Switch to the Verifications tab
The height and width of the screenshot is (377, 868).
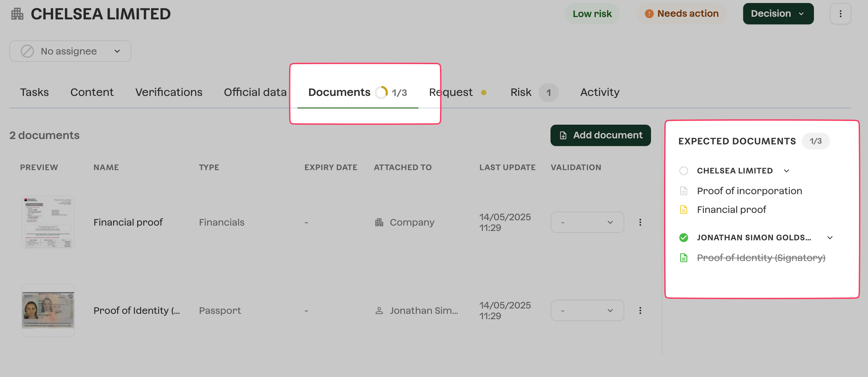(x=169, y=92)
